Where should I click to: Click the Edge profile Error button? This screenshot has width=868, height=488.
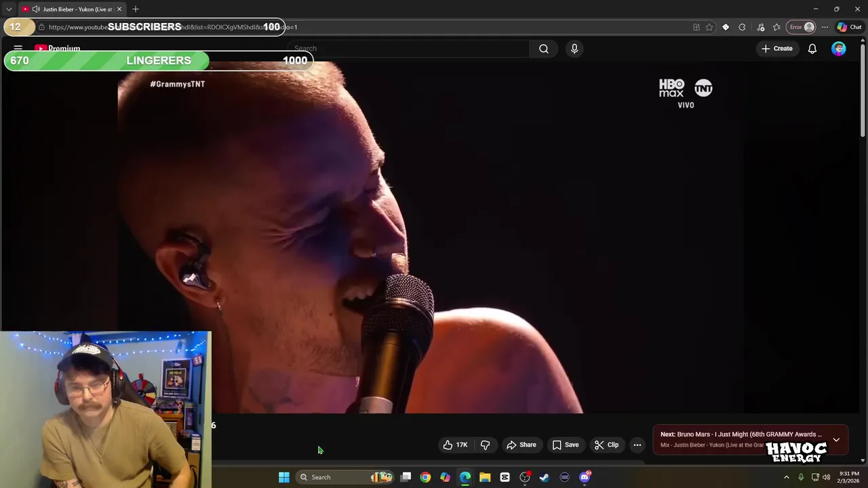[802, 27]
